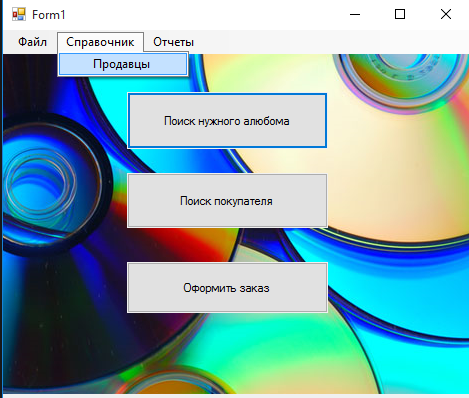Open the Файл menu
Viewport: 469px width, 398px height.
32,42
